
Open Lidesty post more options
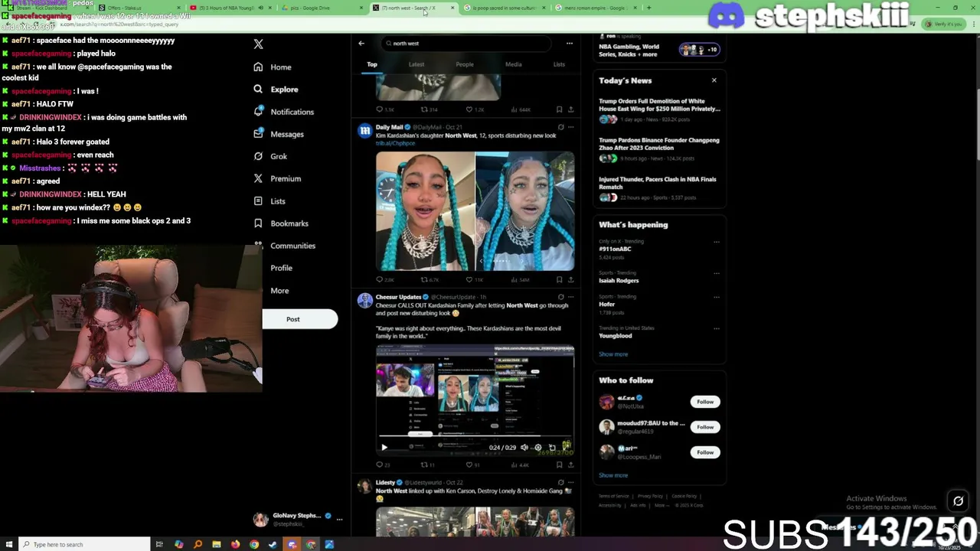tap(570, 483)
